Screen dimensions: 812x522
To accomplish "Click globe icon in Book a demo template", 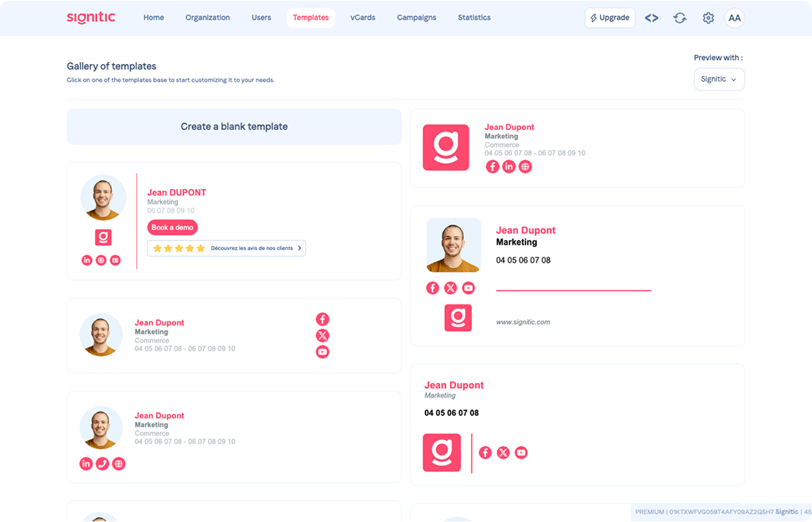I will point(101,260).
